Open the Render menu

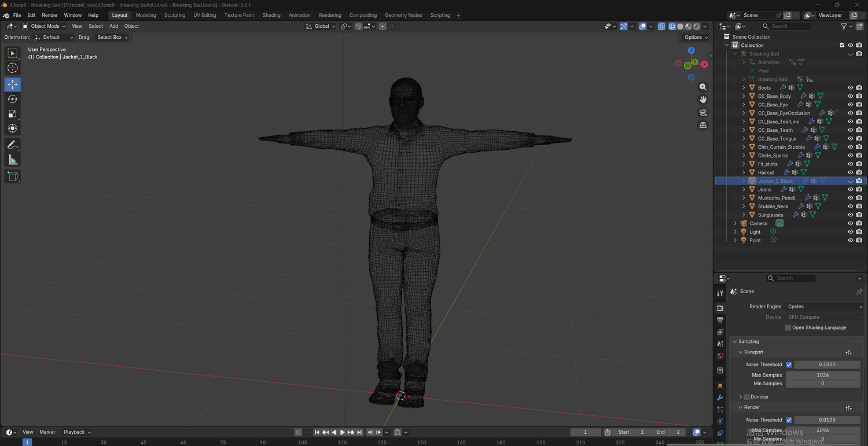click(x=50, y=15)
